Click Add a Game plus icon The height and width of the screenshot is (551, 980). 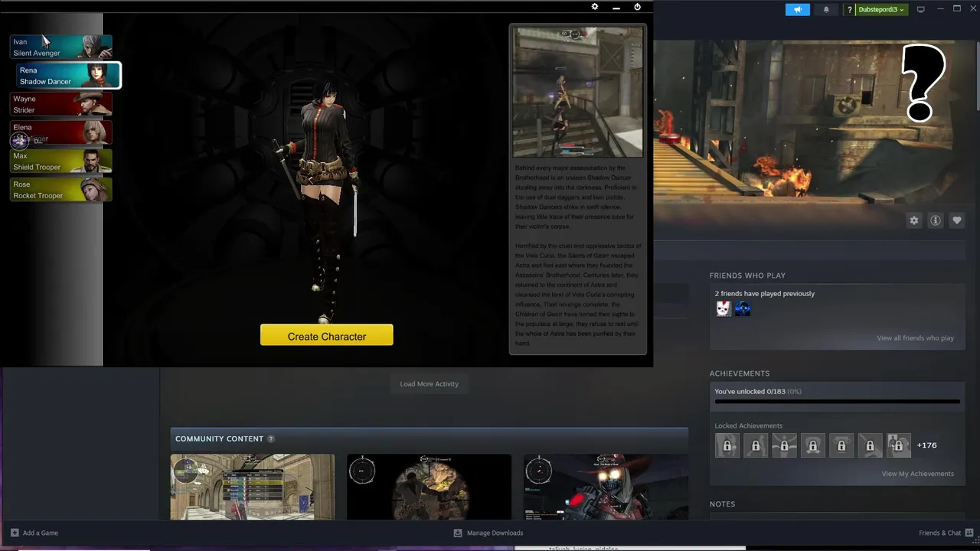tap(15, 533)
